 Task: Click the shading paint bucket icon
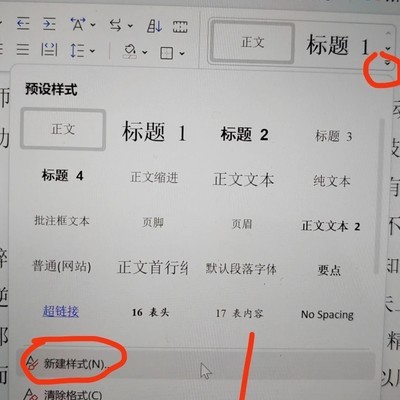(130, 52)
